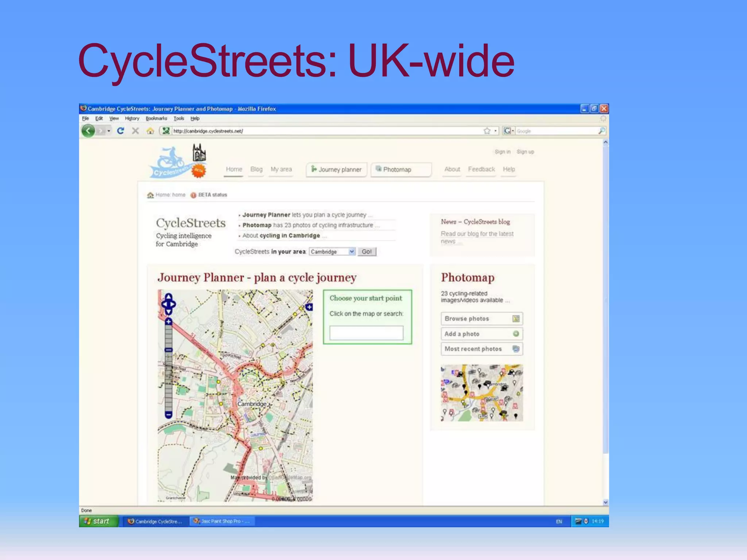This screenshot has height=560, width=747.
Task: Switch to Jasc Paint Shop Pro taskbar item
Action: coord(222,521)
